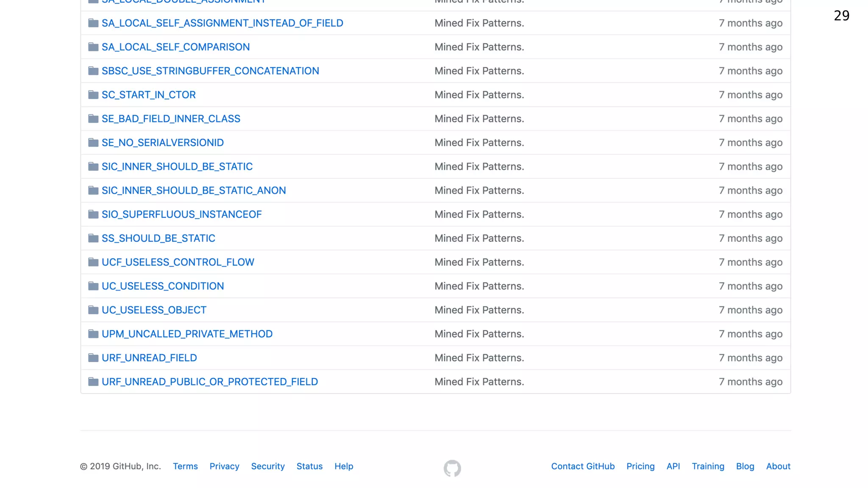868x488 pixels.
Task: Click commit message for SE_BAD_FIELD_INNER_CLASS row
Action: click(479, 119)
